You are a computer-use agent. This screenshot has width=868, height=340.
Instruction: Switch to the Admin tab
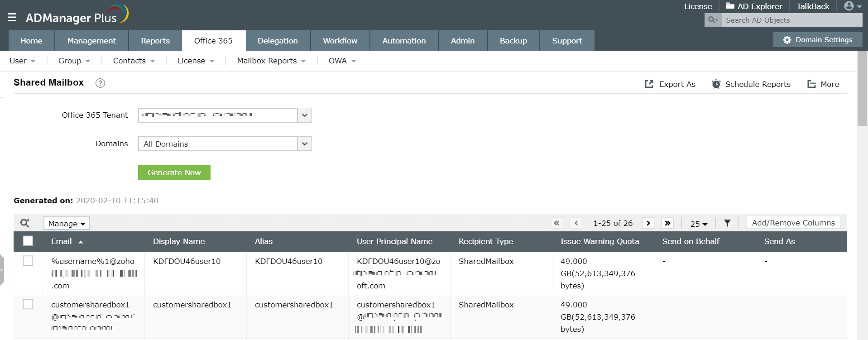pos(463,41)
